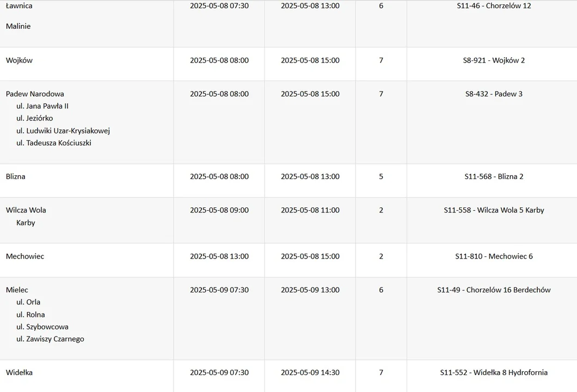Click ul. Tadeusza Kościuszki street entry
The width and height of the screenshot is (577, 392).
click(x=54, y=143)
